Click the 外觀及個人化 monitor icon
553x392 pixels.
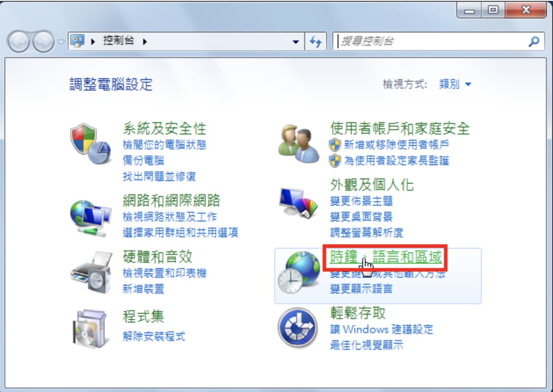299,203
